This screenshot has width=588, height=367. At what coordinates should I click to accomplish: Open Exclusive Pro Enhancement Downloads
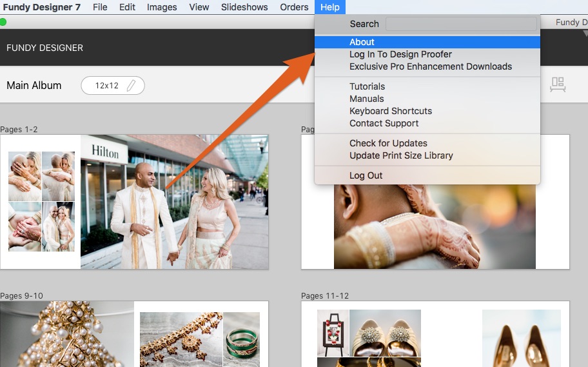[x=427, y=67]
